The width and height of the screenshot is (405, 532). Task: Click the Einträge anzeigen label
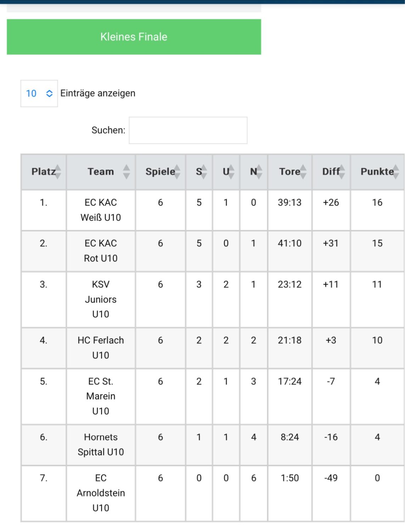click(x=98, y=94)
